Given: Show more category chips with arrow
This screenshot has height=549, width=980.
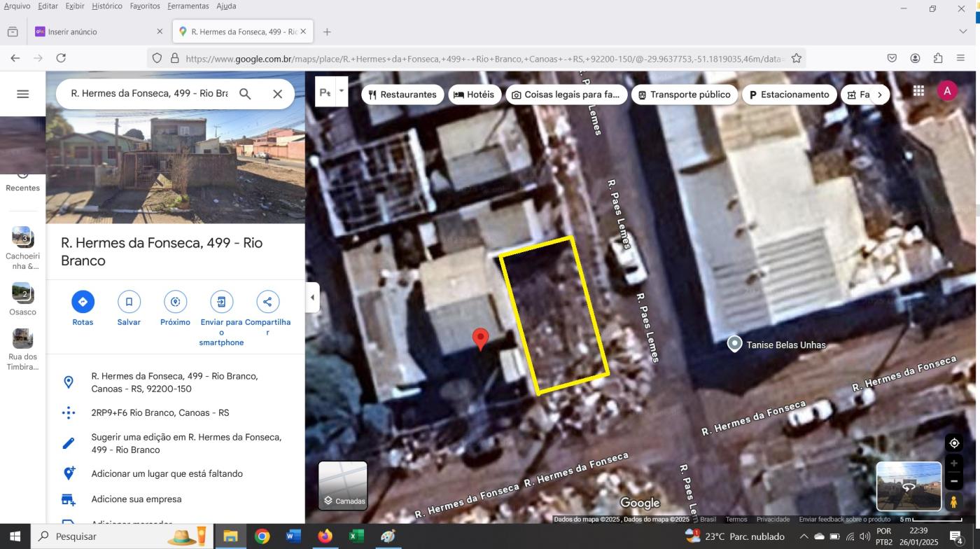Looking at the screenshot, I should click(879, 95).
